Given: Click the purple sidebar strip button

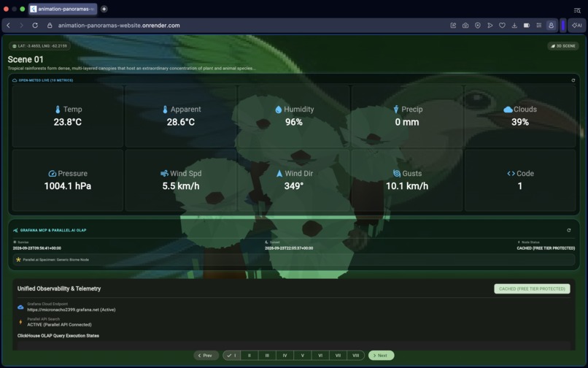Looking at the screenshot, I should [563, 26].
